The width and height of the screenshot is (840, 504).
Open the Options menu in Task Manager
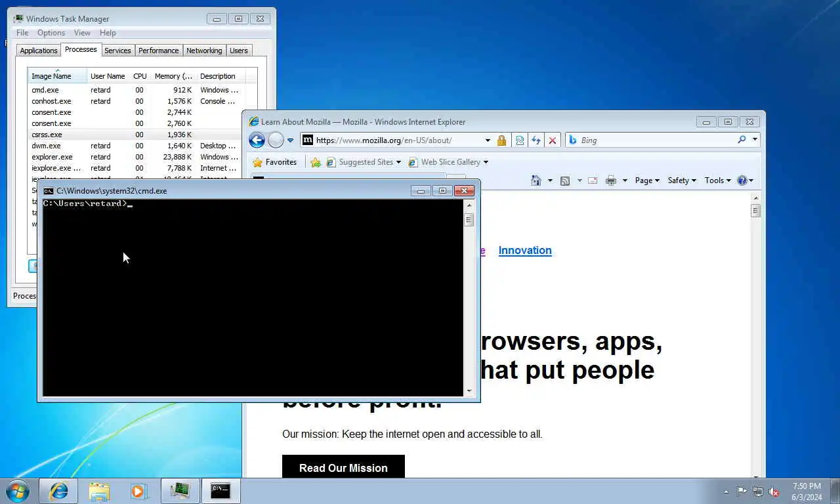[51, 33]
